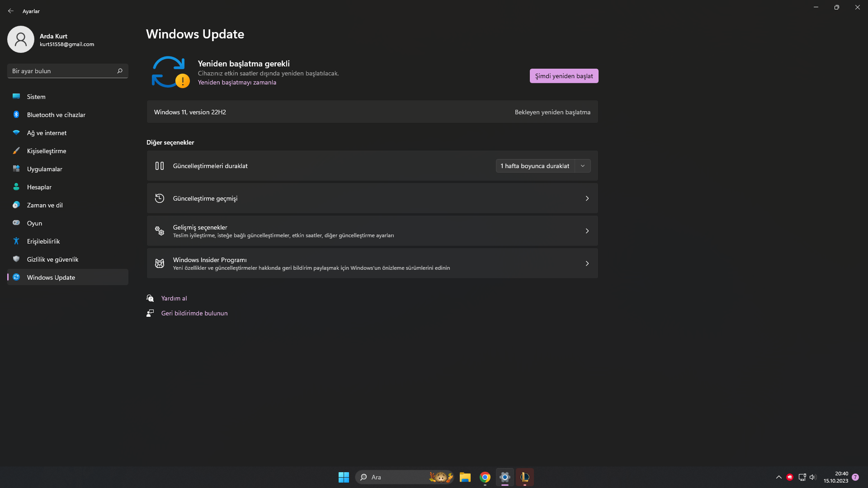Open 'Geri bildirimde bulunun' link
Screen dimensions: 868x488
coord(194,313)
